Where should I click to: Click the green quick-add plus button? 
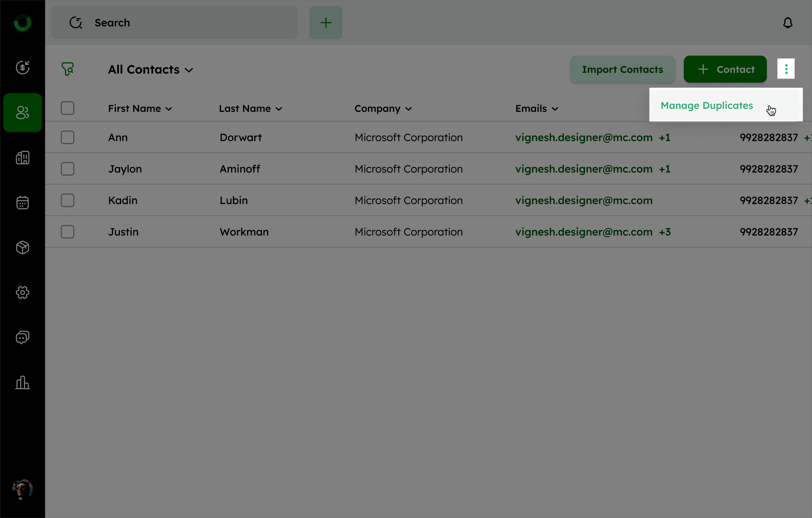(326, 23)
